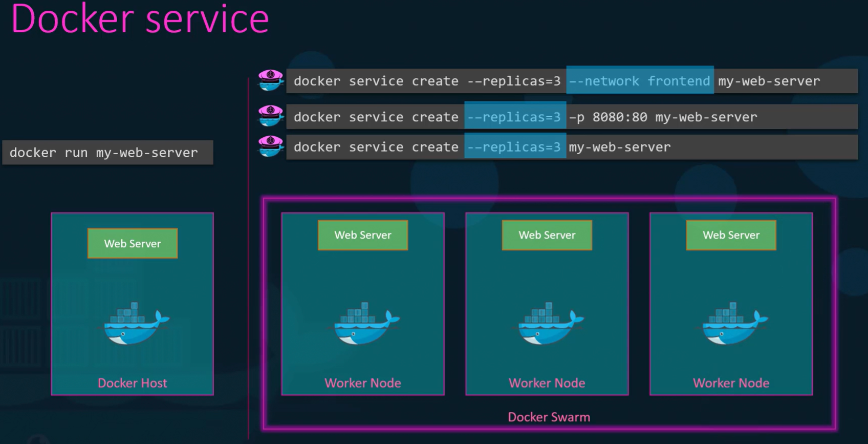The height and width of the screenshot is (444, 868).
Task: Click the "-p 8080:80" port flag
Action: (609, 117)
